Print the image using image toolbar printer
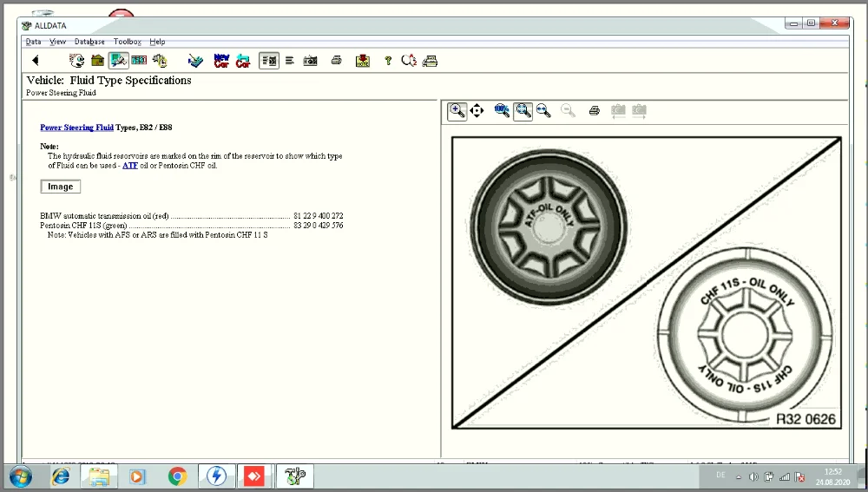 pyautogui.click(x=595, y=111)
